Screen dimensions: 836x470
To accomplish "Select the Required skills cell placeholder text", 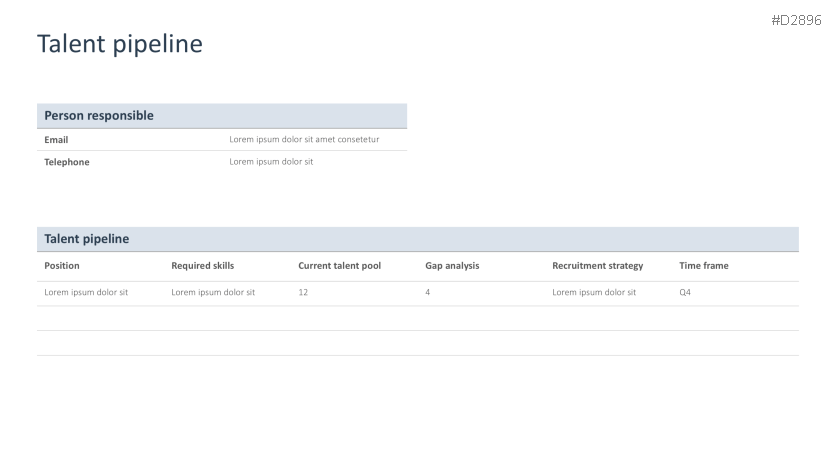I will pos(213,293).
